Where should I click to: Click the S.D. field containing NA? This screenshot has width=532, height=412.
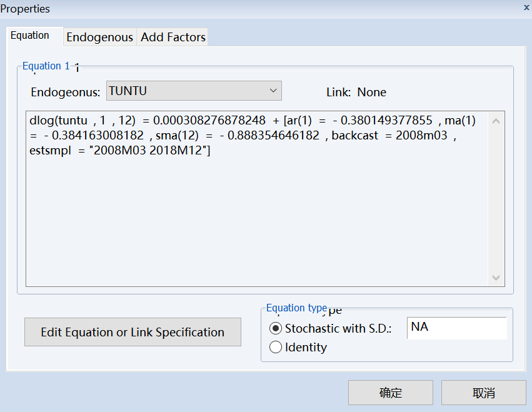coord(456,328)
